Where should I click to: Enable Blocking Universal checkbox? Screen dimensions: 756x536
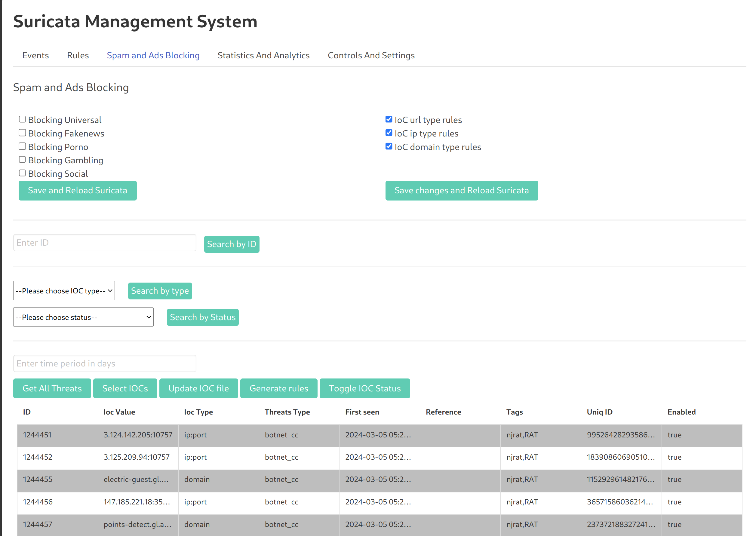pos(22,119)
